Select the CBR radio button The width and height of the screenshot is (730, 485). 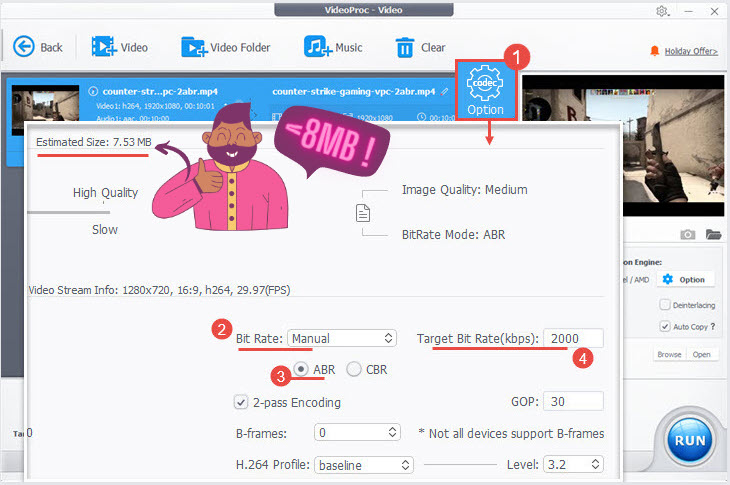pyautogui.click(x=354, y=369)
